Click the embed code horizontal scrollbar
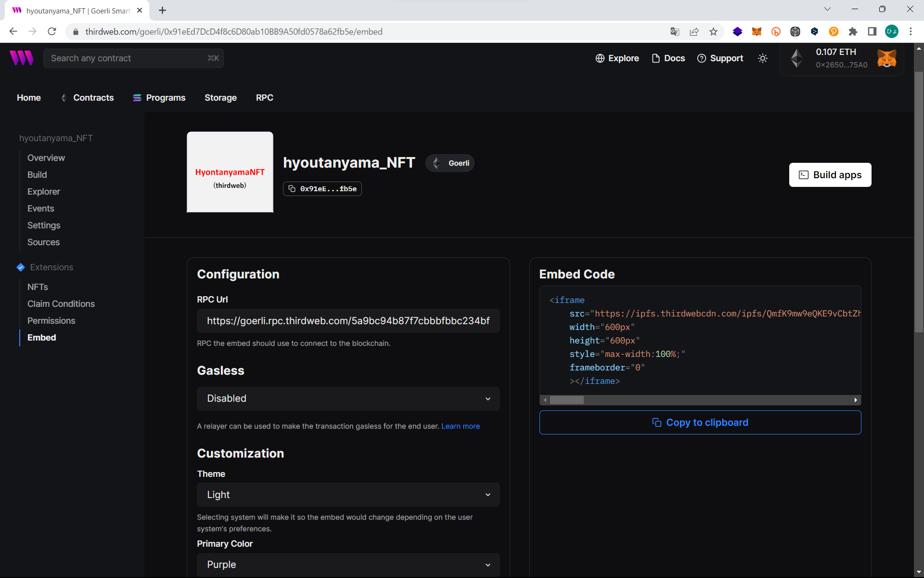Screen dimensions: 924x578 [x=567, y=400]
